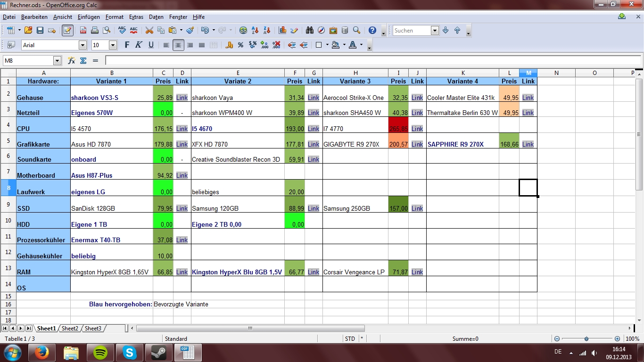This screenshot has width=644, height=362.
Task: Show draw functions pencil icon
Action: click(x=294, y=30)
